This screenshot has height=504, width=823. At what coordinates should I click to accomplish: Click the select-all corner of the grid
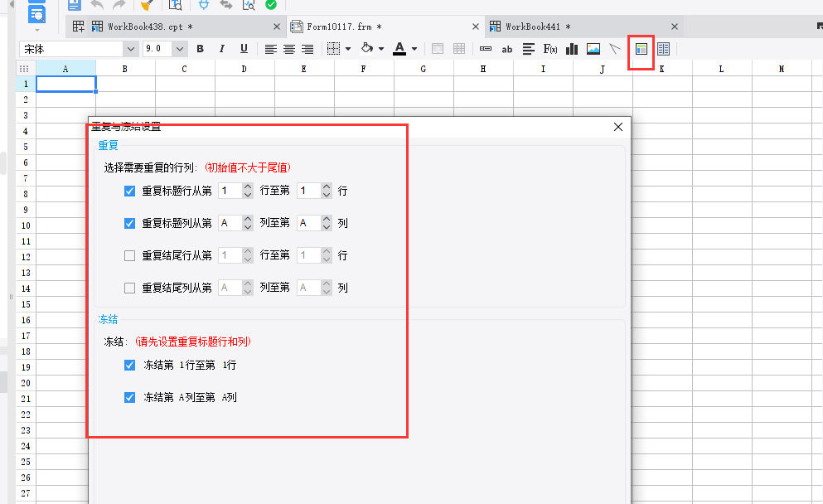[24, 69]
